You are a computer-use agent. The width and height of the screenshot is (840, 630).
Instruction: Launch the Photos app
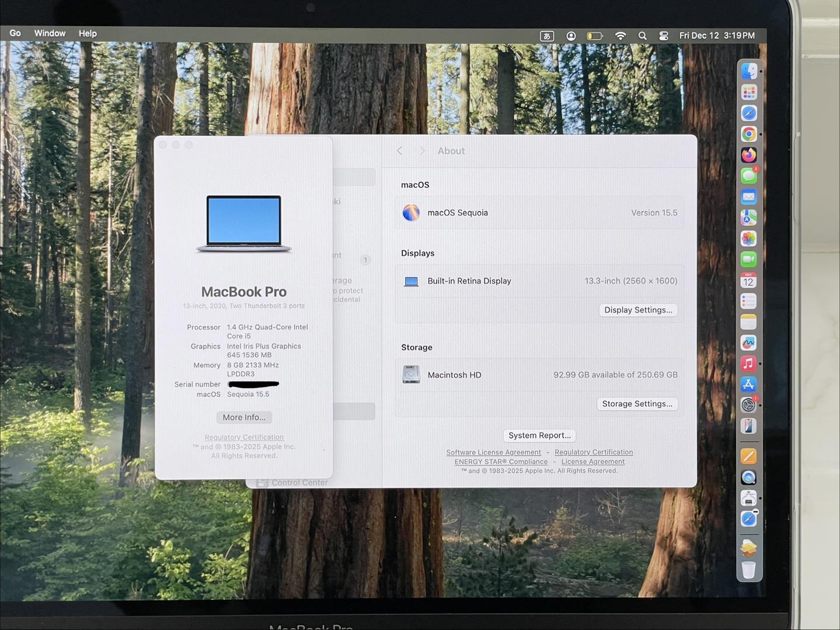coord(749,239)
